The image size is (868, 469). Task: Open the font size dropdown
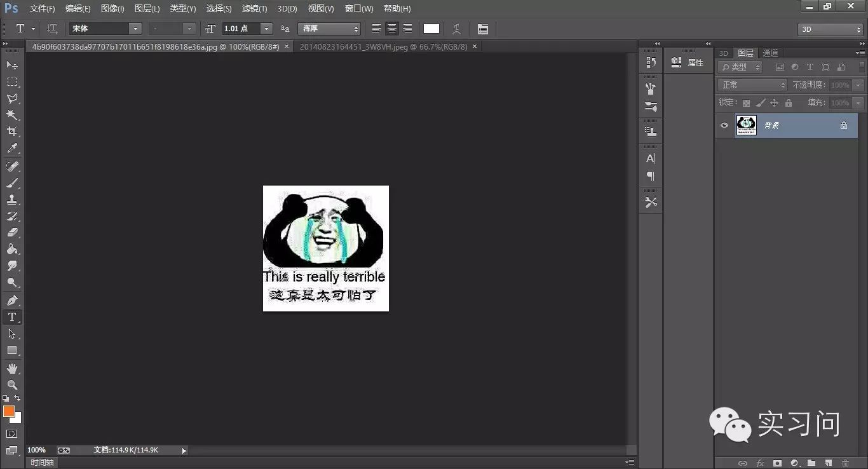click(x=266, y=29)
